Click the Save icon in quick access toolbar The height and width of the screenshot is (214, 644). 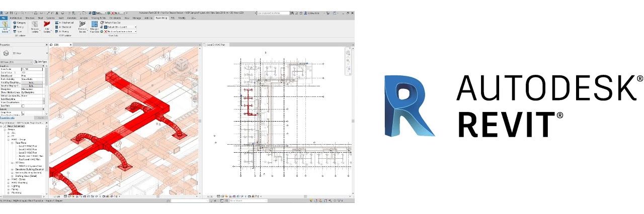point(11,13)
